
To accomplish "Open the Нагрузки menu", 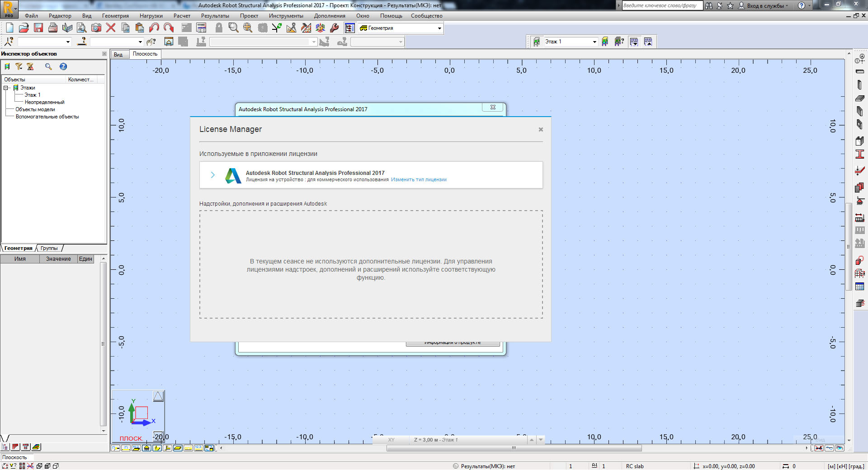I will pos(151,16).
